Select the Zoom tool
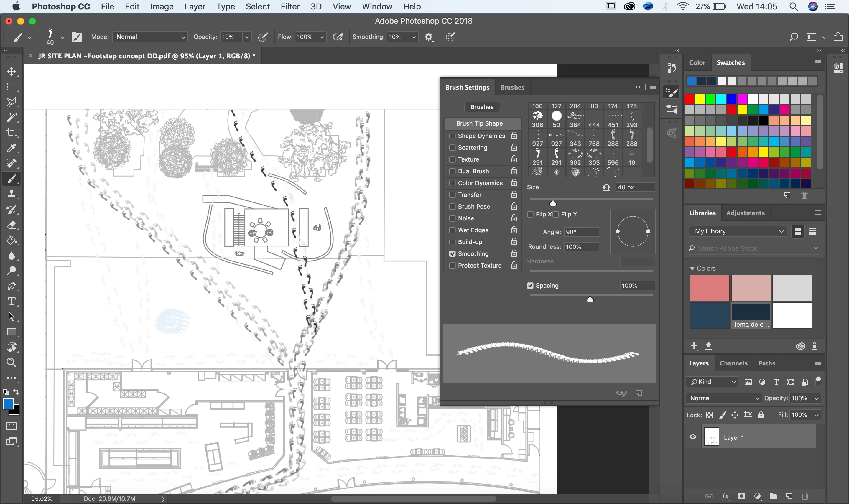The height and width of the screenshot is (504, 849). (11, 362)
